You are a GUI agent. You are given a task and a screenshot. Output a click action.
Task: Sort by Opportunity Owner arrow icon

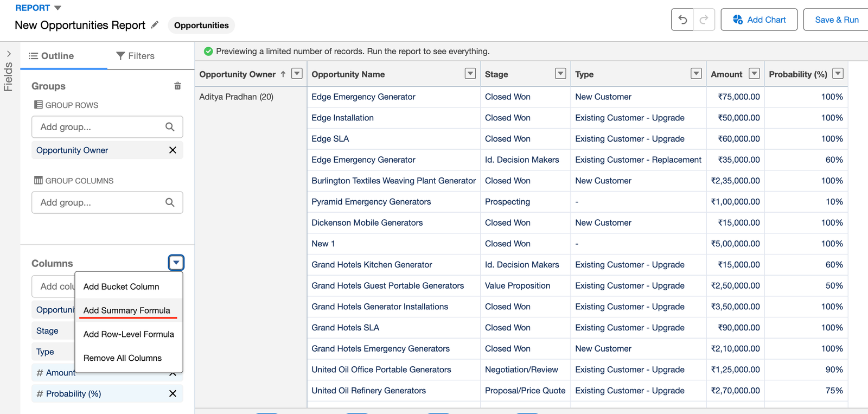coord(283,74)
